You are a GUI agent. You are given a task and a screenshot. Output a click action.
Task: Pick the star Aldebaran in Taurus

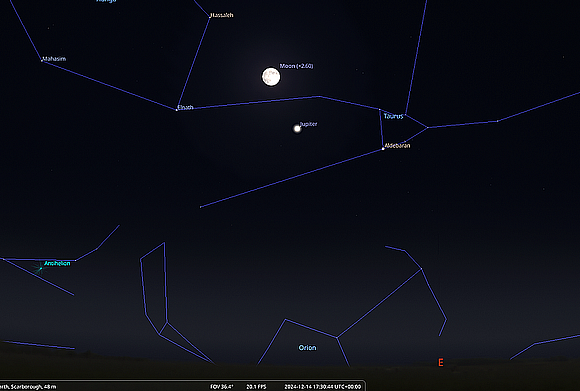(383, 149)
